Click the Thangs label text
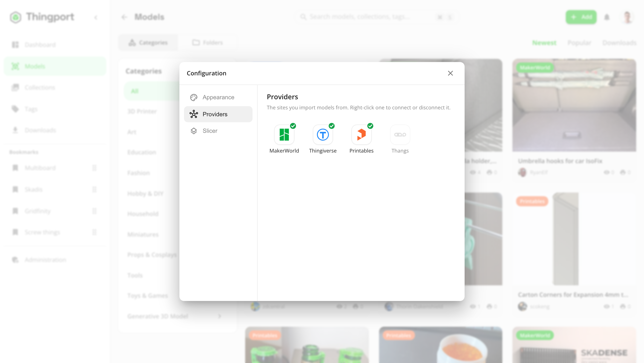Screen dimensions: 644x363 [x=400, y=151]
